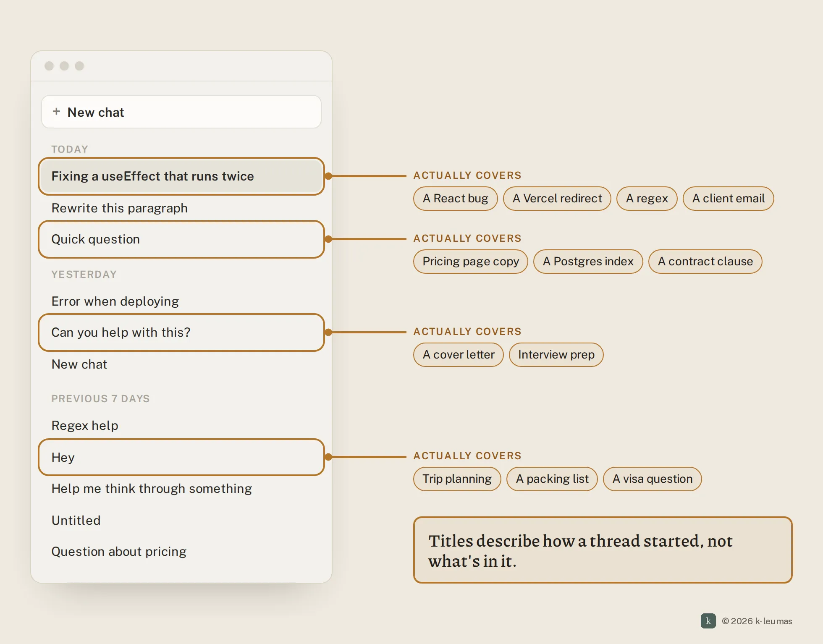Click the YESTERDAY section header
This screenshot has height=644, width=823.
point(84,275)
